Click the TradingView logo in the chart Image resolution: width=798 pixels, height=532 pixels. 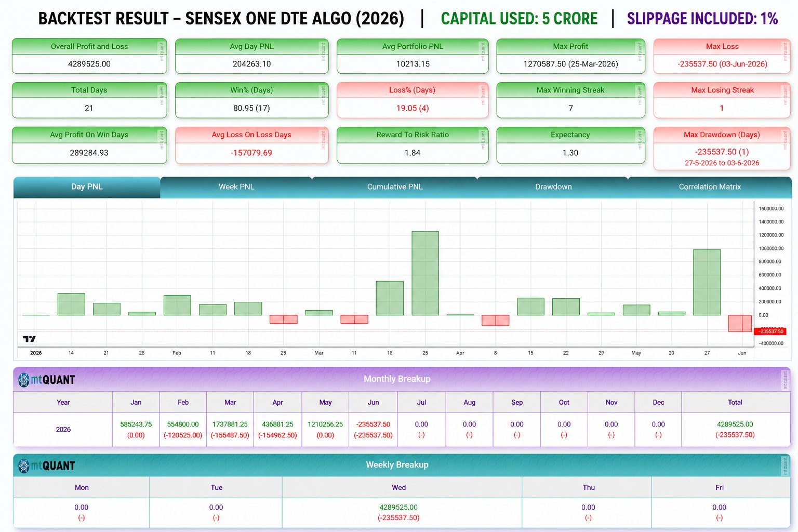pos(30,339)
